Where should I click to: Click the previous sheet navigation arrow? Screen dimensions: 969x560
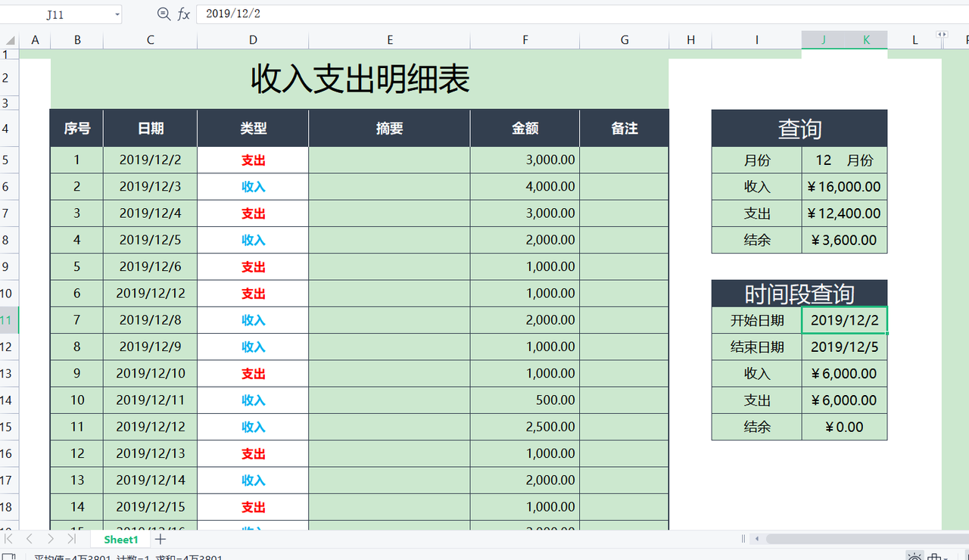[x=29, y=539]
